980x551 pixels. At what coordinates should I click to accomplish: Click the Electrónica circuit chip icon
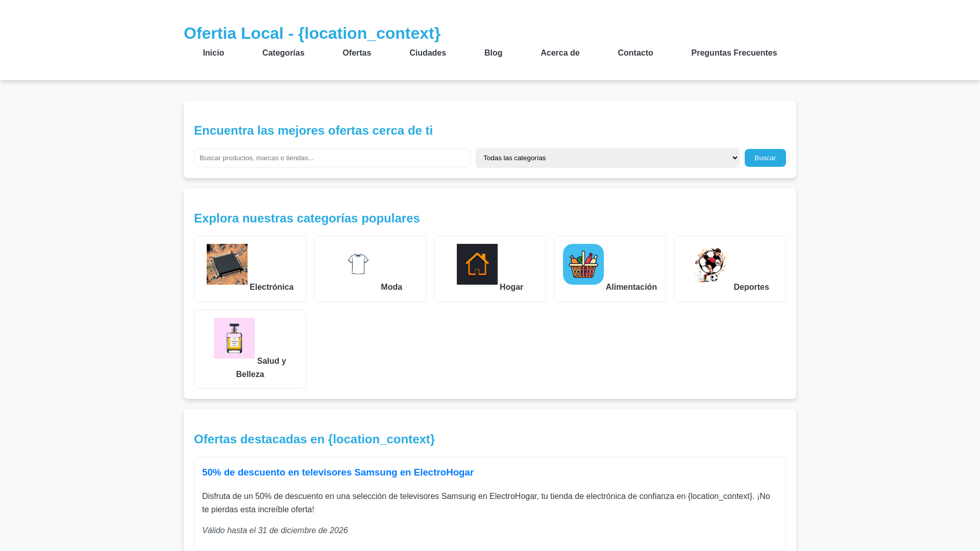pos(227,264)
